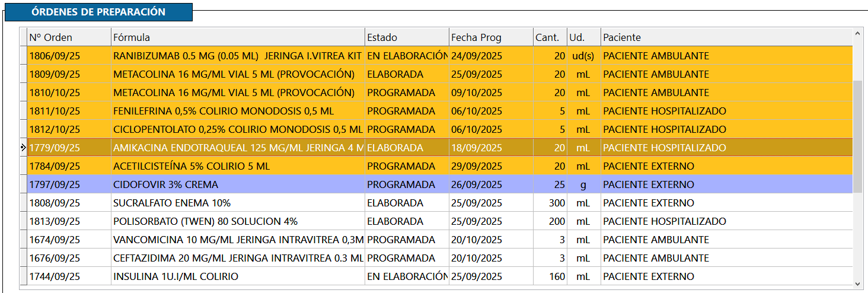The width and height of the screenshot is (868, 293).
Task: Click unit ud(s) in the RANIBIZUMAB row
Action: [x=583, y=56]
